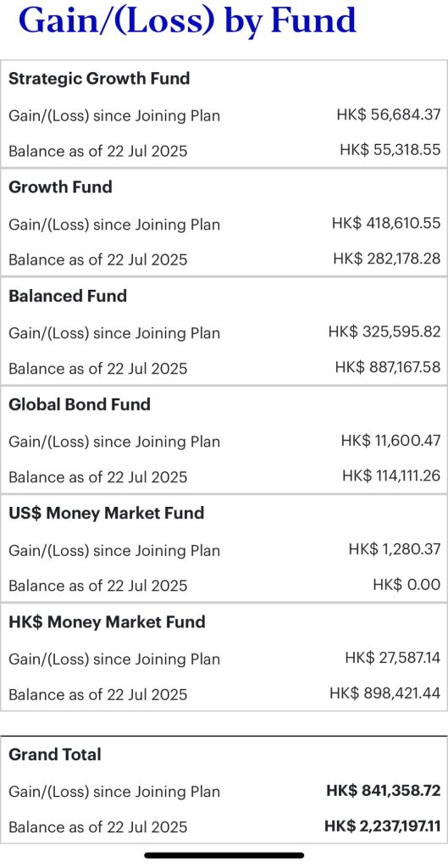Click the HK$ Money Market balance HK$ 898,421.44
The width and height of the screenshot is (448, 868).
pyautogui.click(x=385, y=693)
